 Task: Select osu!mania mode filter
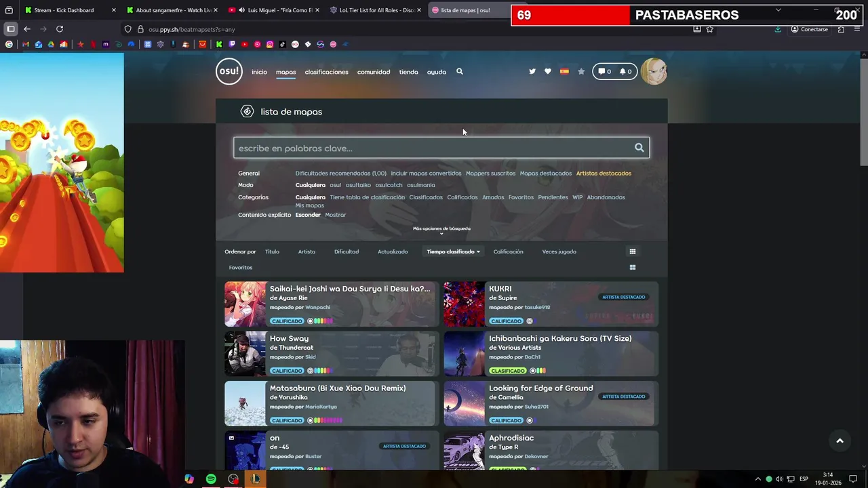[420, 185]
